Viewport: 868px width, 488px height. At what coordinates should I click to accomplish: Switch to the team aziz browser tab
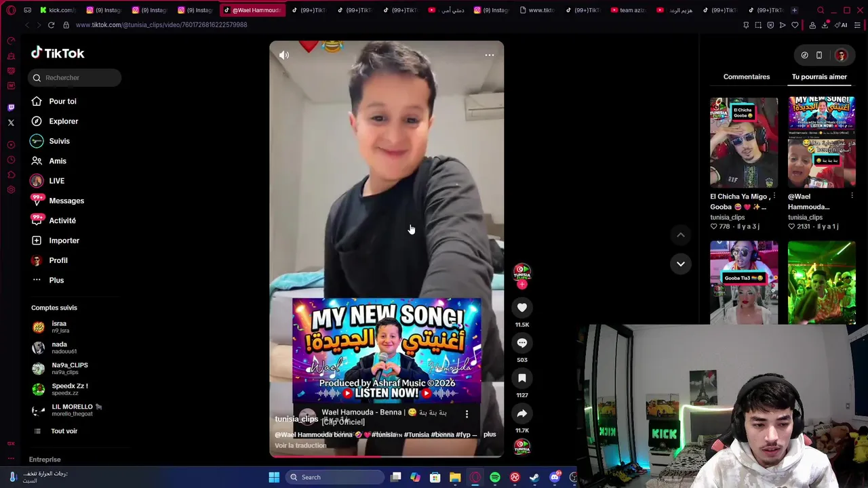(628, 10)
